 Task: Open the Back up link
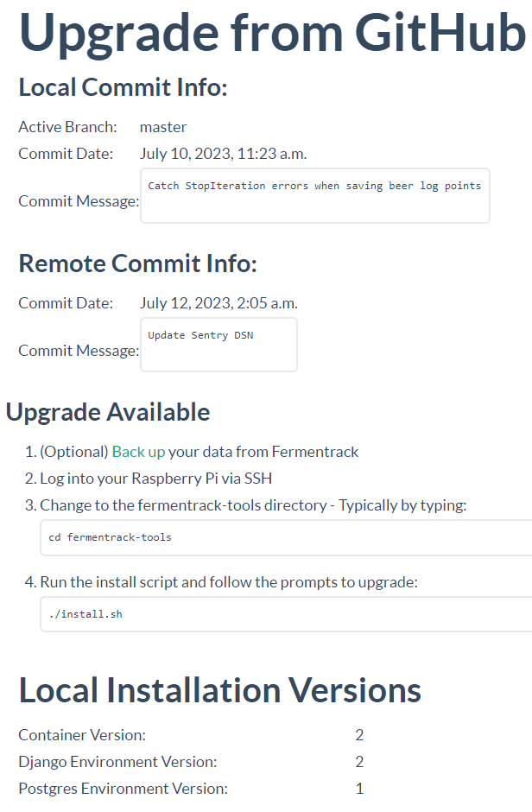tap(139, 452)
